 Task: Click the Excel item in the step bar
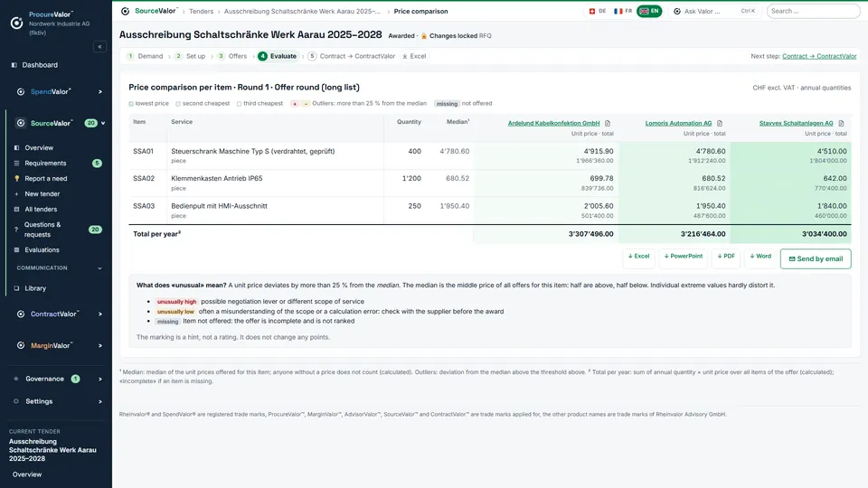point(414,56)
